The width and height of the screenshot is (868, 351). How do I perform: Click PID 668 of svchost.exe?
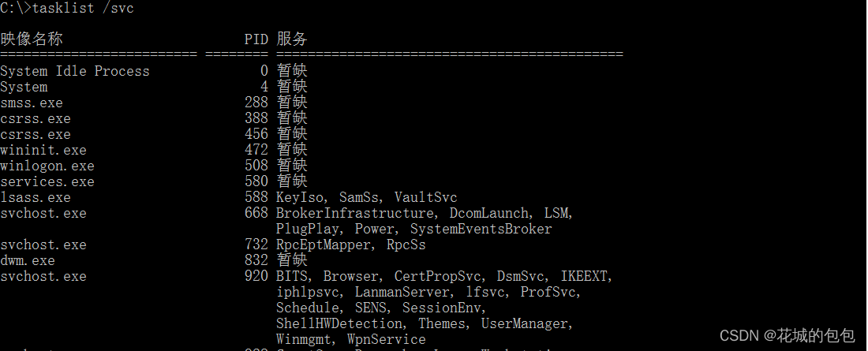pyautogui.click(x=256, y=213)
